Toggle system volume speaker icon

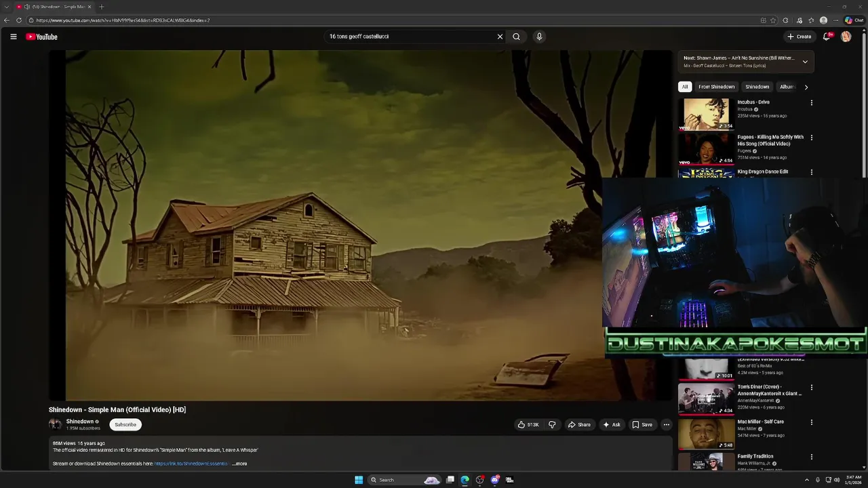point(837,480)
